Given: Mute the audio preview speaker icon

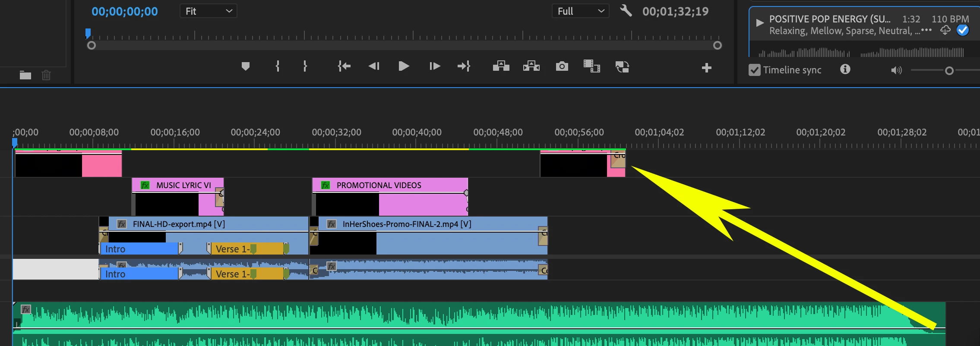Looking at the screenshot, I should tap(896, 70).
